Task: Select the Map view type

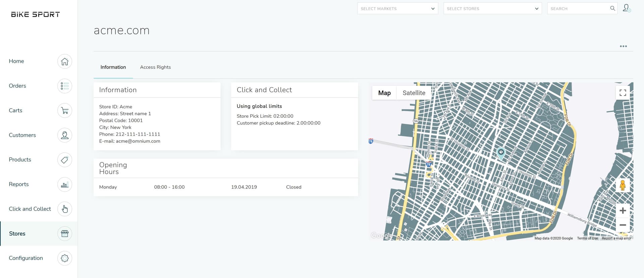Action: coord(384,93)
